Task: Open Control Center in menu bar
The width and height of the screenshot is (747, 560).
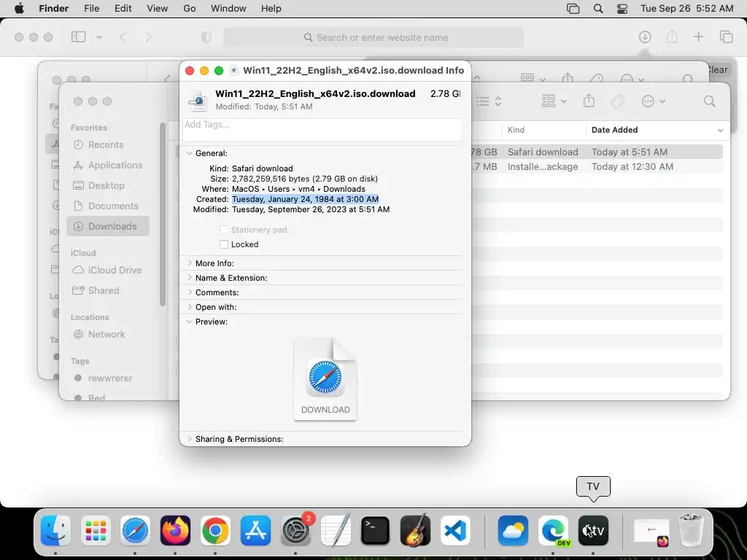Action: pyautogui.click(x=622, y=9)
